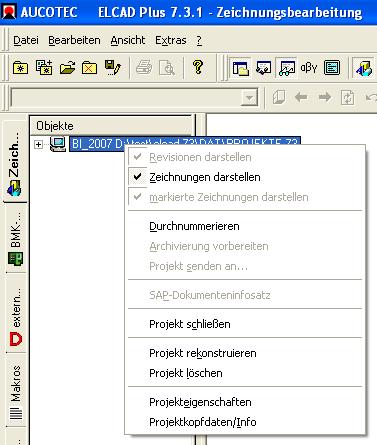
Task: Click the greyed page icon in navigation bar
Action: coord(279,97)
